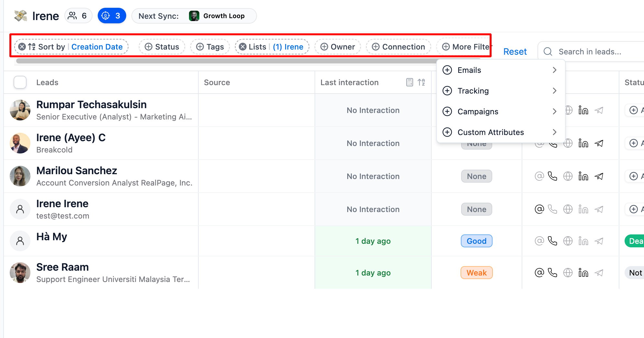Click the send icon for Irene Irene
The image size is (644, 338).
599,209
